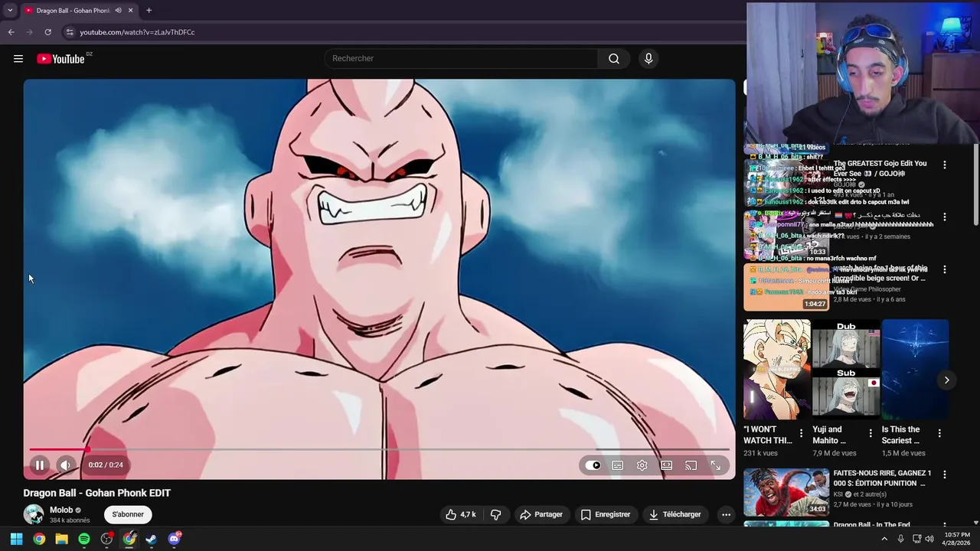The height and width of the screenshot is (551, 980).
Task: Click the taskbar microphone tray icon
Action: pyautogui.click(x=900, y=539)
